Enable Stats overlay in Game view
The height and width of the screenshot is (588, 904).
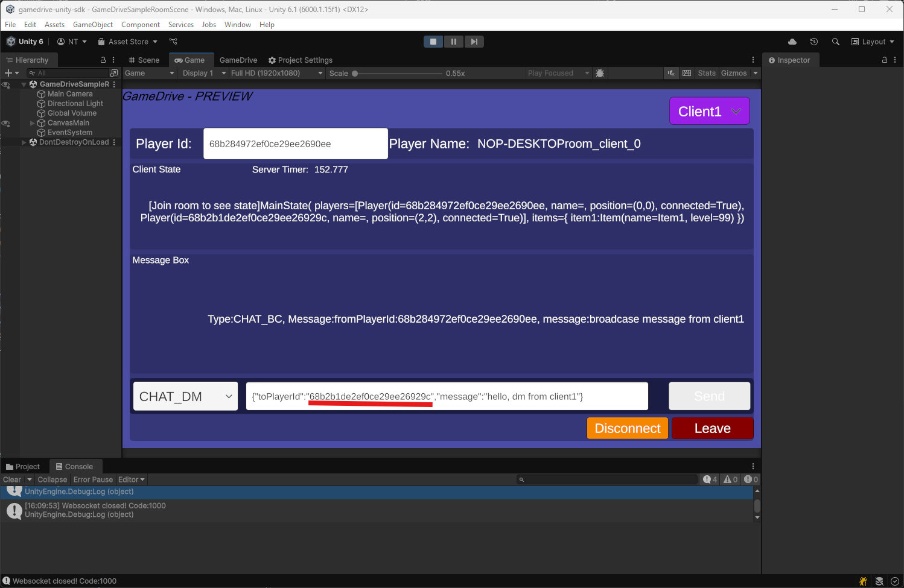click(706, 73)
